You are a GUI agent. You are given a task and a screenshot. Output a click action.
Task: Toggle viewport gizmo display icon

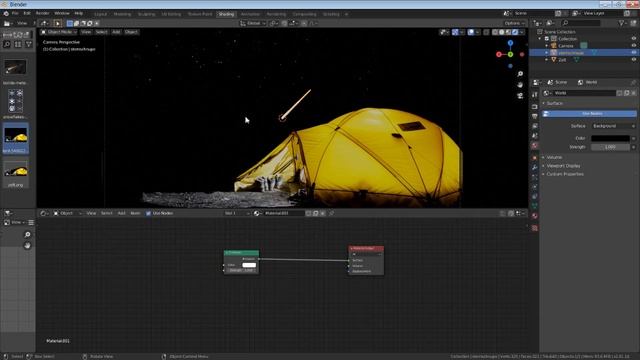[455, 32]
